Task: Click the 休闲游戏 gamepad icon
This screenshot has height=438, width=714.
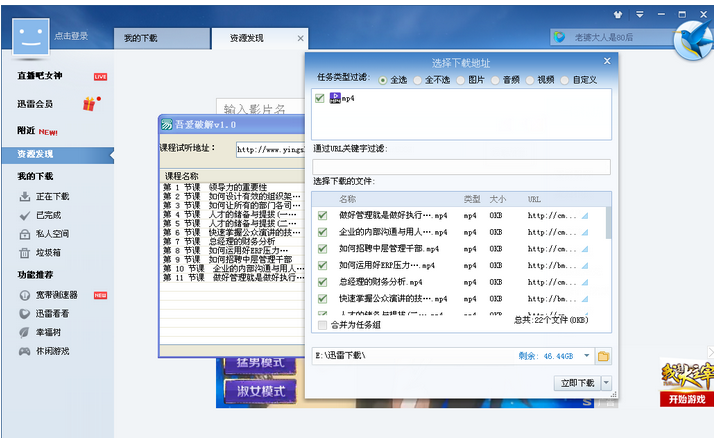Action: (x=25, y=351)
